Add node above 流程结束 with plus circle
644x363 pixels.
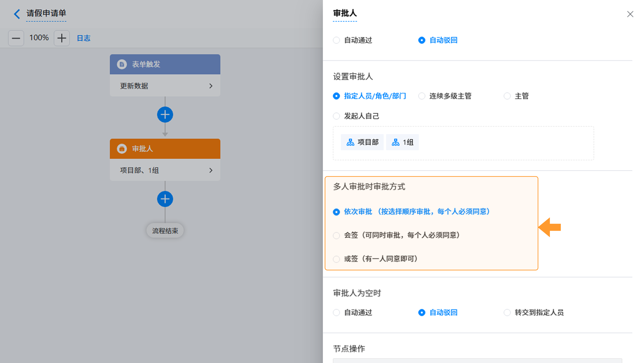coord(165,199)
